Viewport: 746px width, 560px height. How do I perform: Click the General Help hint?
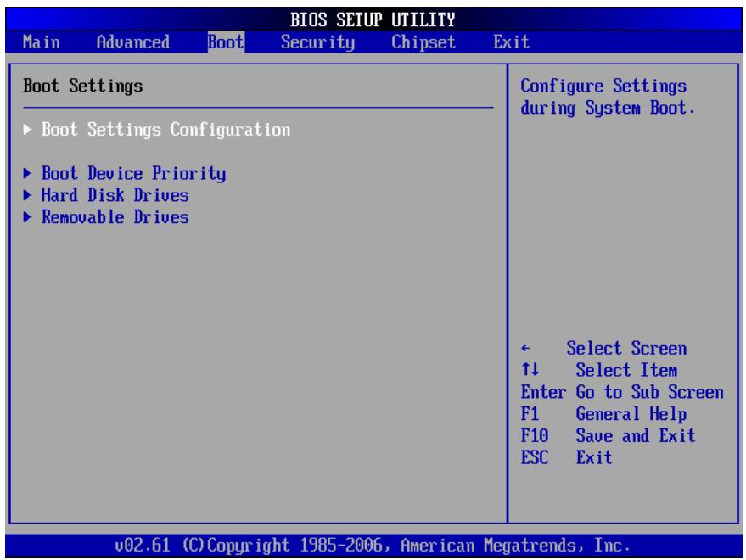pos(631,414)
